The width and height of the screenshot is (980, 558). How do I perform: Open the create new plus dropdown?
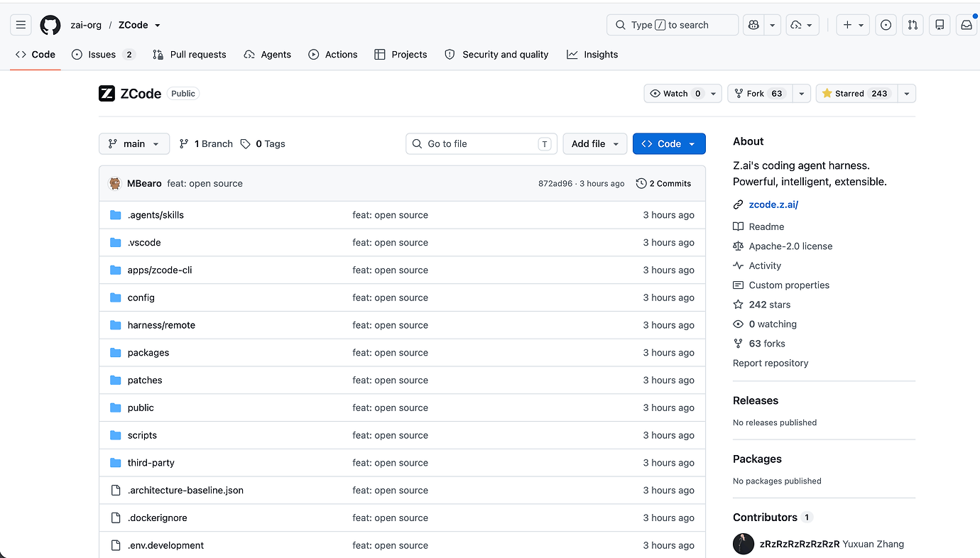(853, 25)
